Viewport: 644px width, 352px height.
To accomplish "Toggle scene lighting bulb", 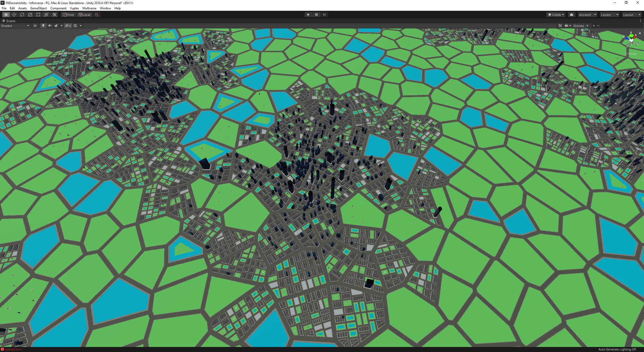I will pos(43,26).
